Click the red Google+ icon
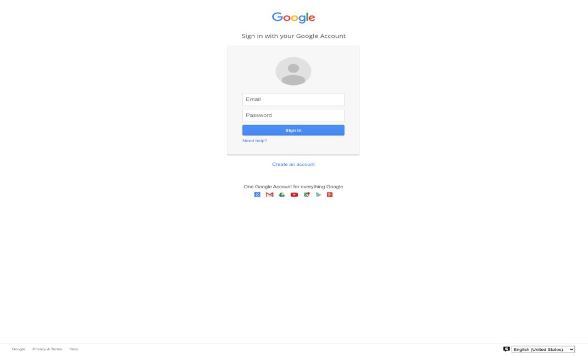This screenshot has height=364, width=588. pos(330,195)
